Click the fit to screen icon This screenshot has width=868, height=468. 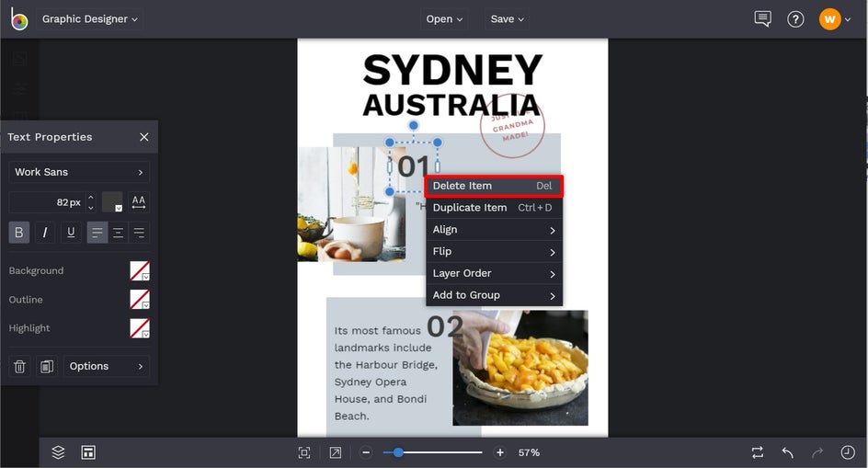tap(304, 453)
